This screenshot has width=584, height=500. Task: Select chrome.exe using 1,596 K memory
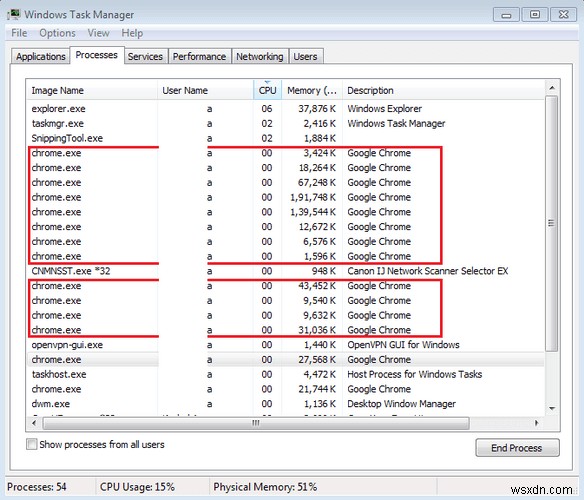tap(286, 256)
